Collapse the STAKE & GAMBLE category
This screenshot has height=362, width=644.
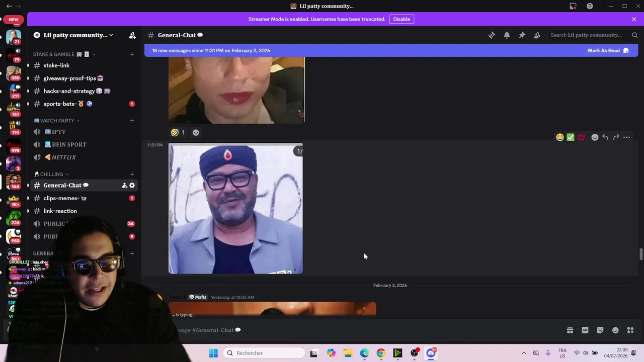click(x=64, y=54)
